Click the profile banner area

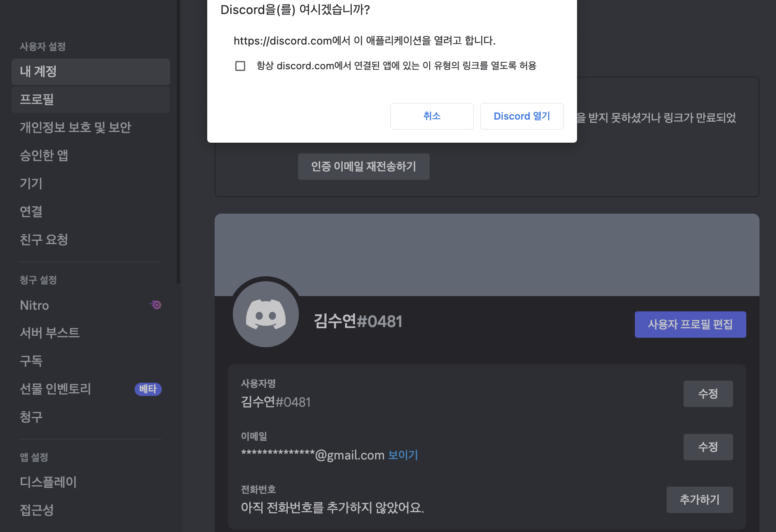pyautogui.click(x=487, y=255)
